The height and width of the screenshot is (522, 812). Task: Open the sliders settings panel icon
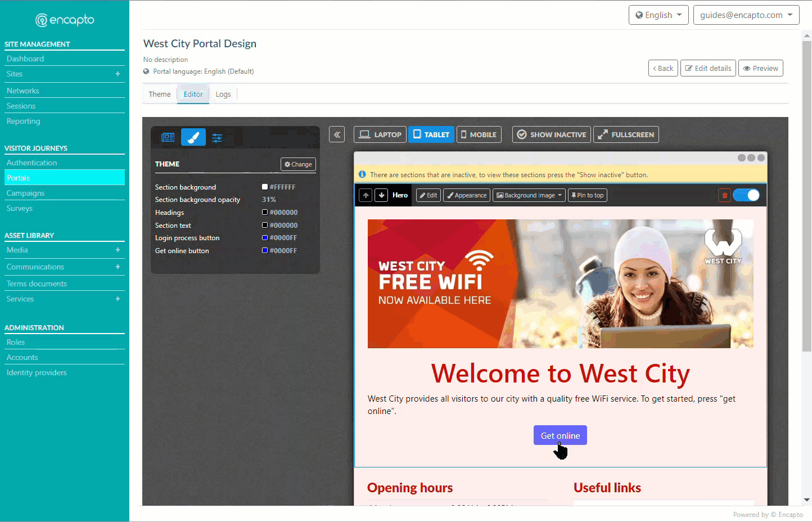click(x=217, y=137)
